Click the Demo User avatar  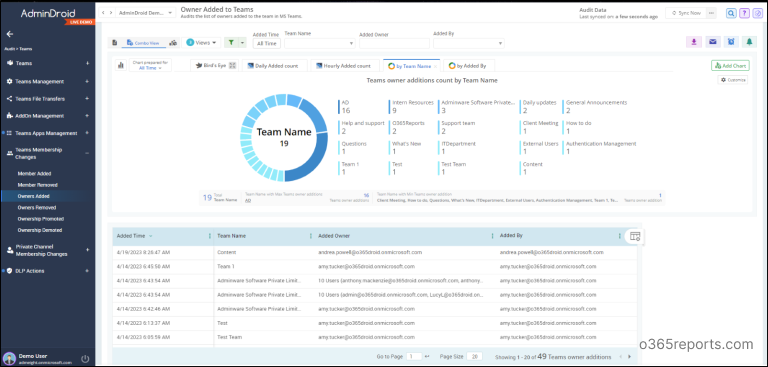(9, 358)
